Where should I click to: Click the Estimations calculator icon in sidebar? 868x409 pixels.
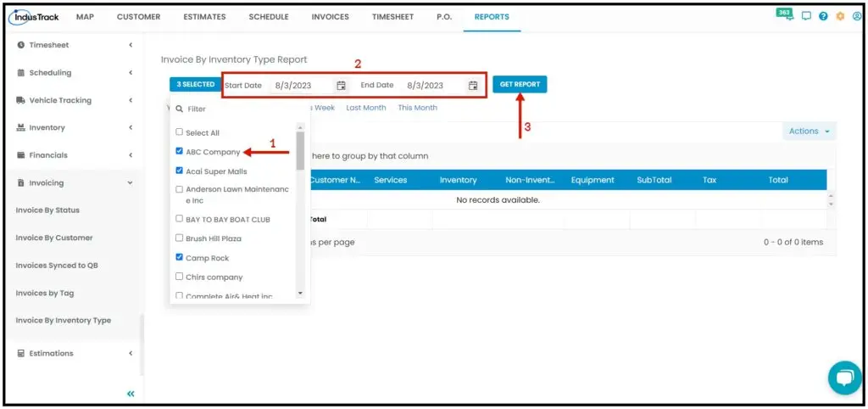coord(21,353)
